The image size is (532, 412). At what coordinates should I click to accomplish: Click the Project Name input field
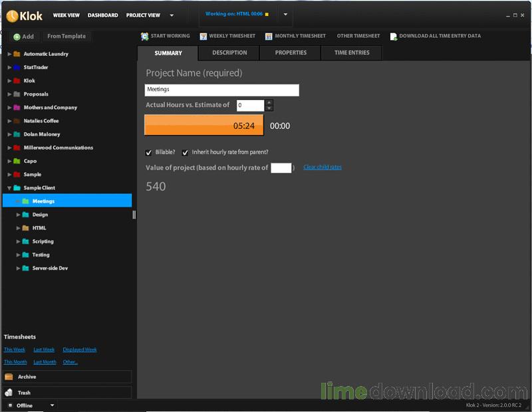222,90
